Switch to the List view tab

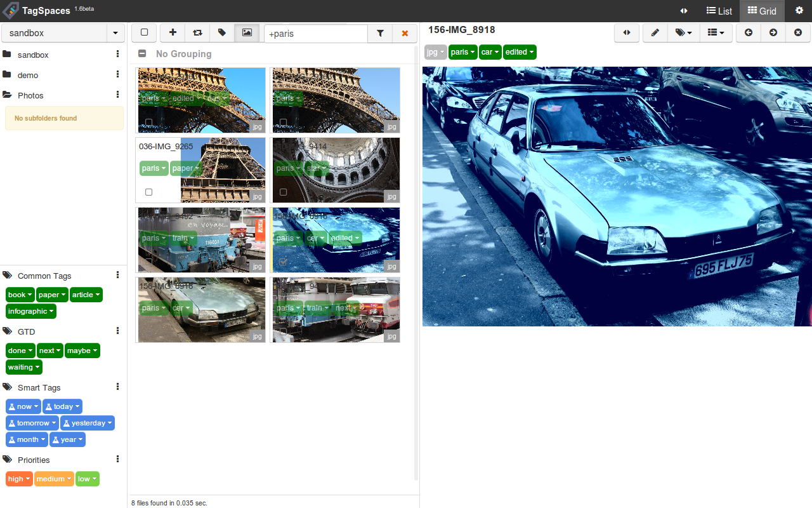coord(719,11)
